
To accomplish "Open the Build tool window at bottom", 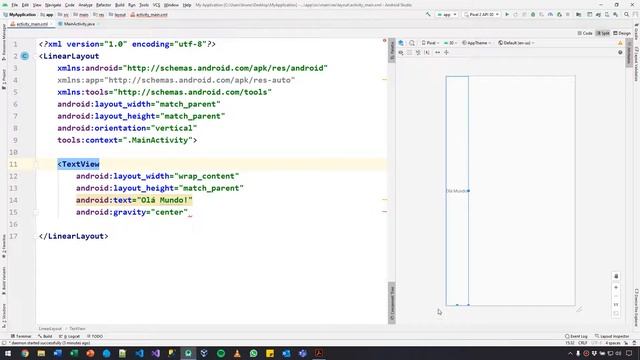I will [x=45, y=336].
